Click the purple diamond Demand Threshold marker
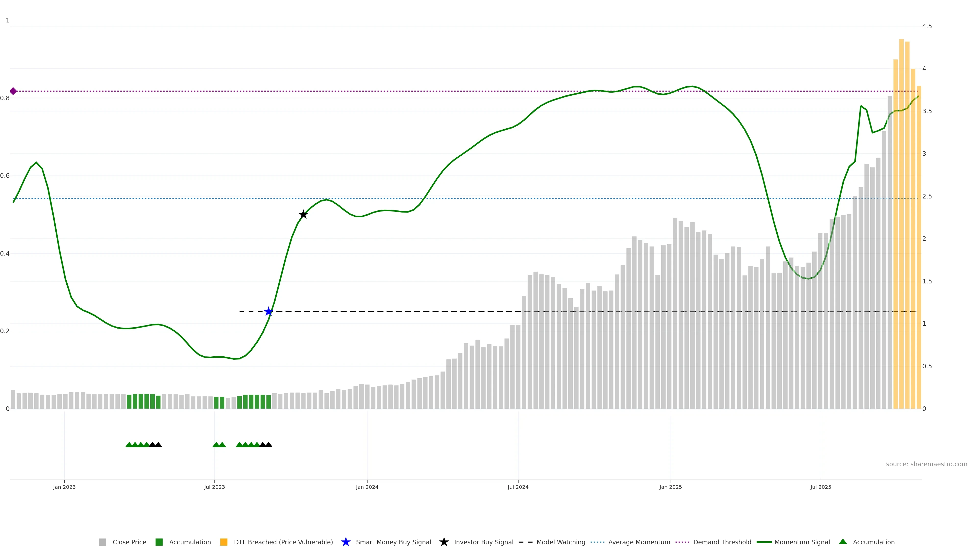The image size is (980, 551). (13, 91)
